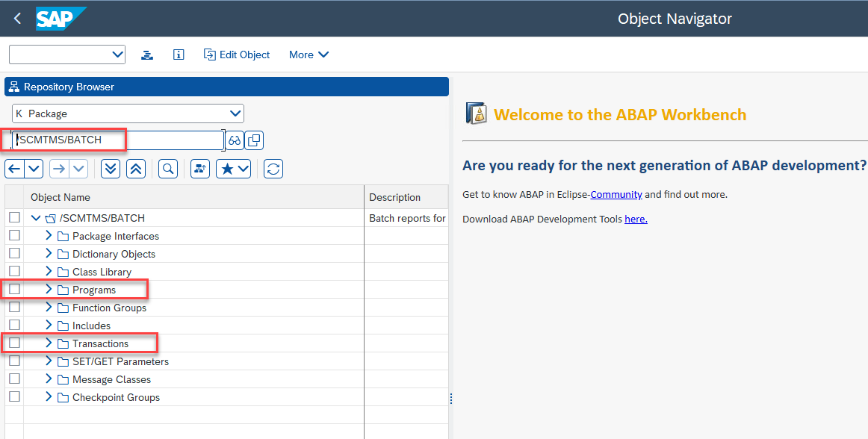This screenshot has height=439, width=868.
Task: Expand the SET/GET Parameters folder
Action: click(x=49, y=361)
